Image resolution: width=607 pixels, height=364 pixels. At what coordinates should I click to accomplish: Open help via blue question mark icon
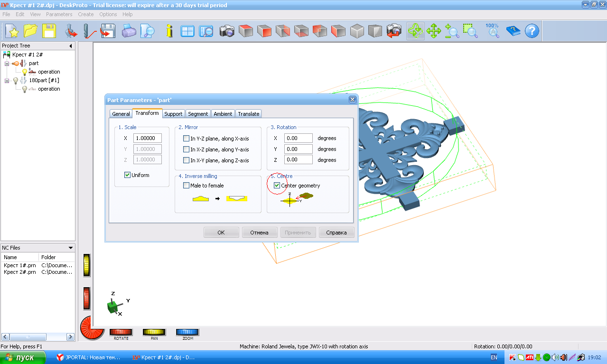[532, 31]
